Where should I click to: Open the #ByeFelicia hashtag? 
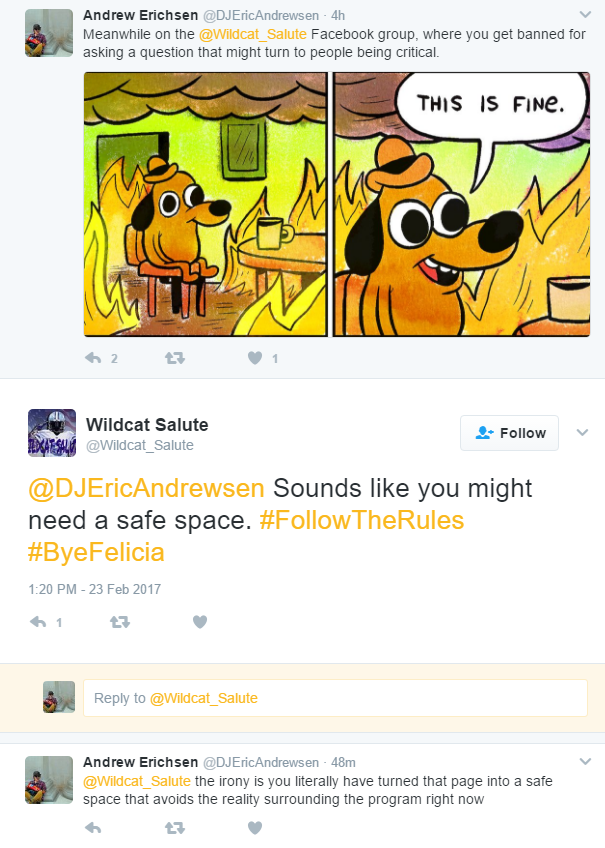point(96,552)
